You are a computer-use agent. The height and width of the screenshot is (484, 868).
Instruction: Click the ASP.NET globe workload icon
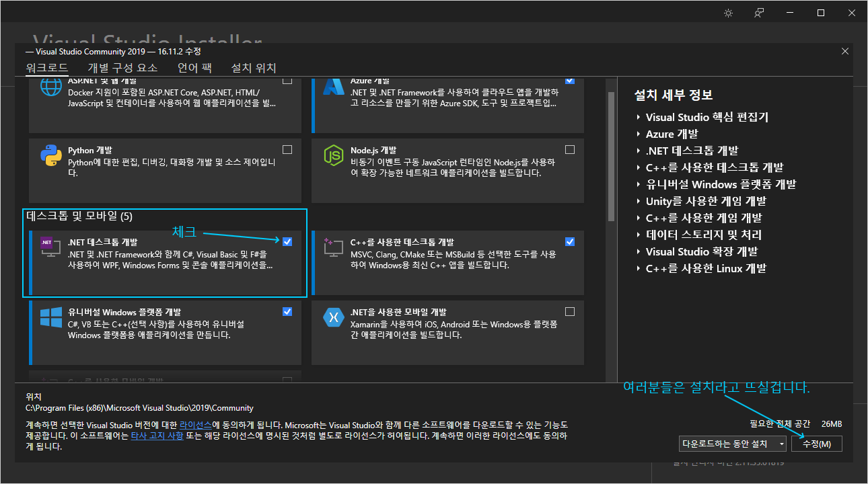(51, 88)
